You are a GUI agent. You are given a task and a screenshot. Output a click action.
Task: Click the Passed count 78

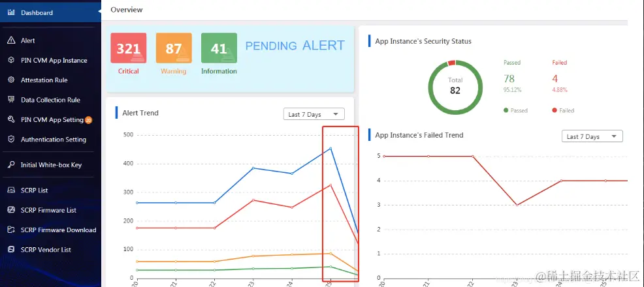coord(509,78)
